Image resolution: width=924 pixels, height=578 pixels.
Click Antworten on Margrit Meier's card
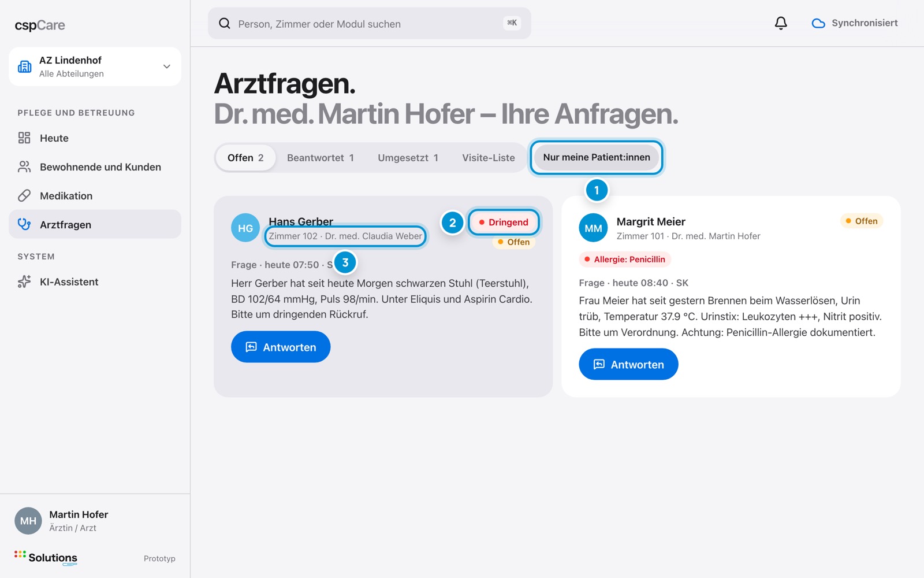tap(628, 364)
